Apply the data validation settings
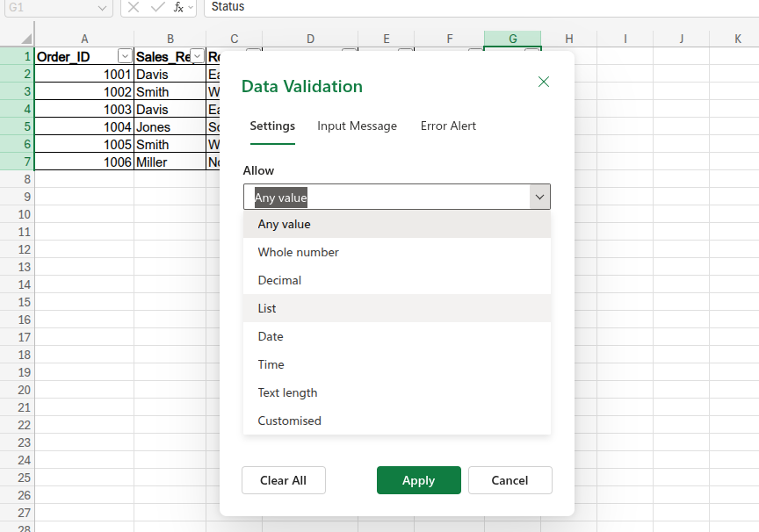This screenshot has width=759, height=532. pos(418,480)
